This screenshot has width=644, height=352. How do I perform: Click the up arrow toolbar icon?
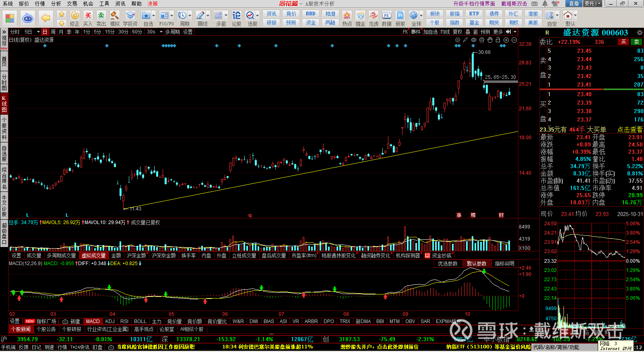(61, 14)
